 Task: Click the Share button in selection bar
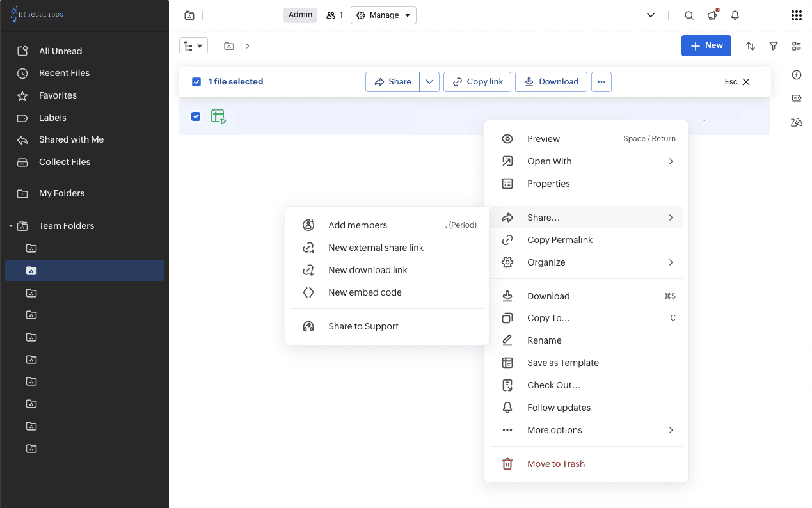tap(393, 82)
